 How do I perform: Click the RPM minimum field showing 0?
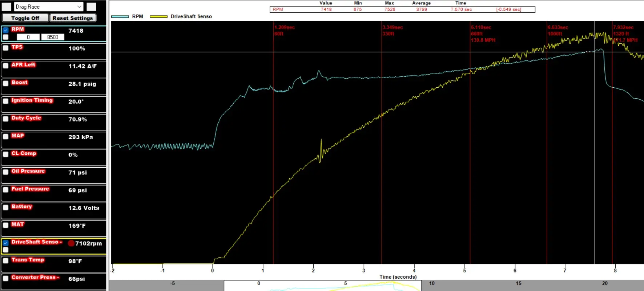click(x=28, y=37)
